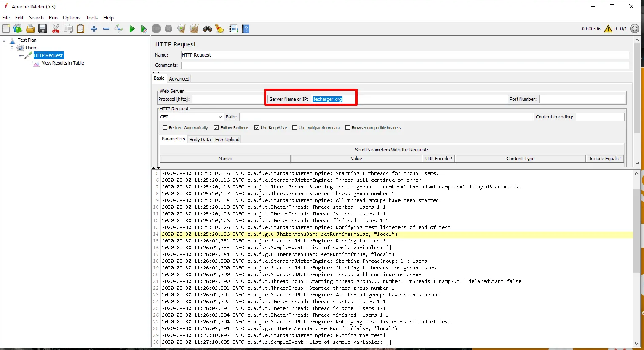The image size is (644, 350).
Task: Click the Content-Type column header
Action: 521,159
